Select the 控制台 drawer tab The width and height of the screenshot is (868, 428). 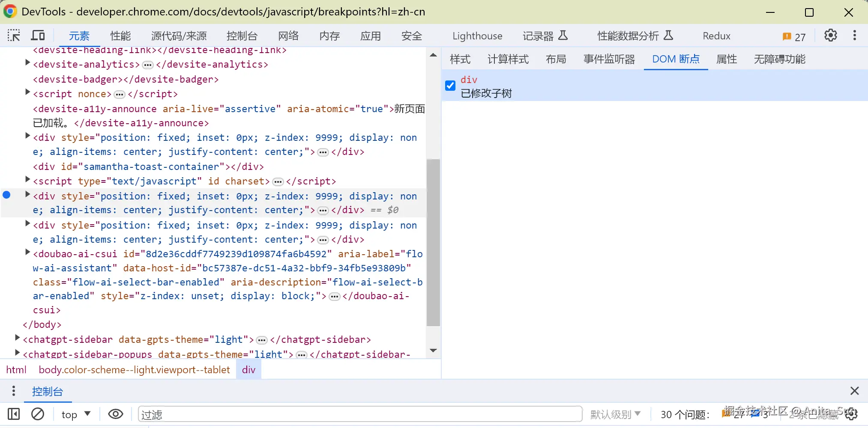click(x=48, y=391)
